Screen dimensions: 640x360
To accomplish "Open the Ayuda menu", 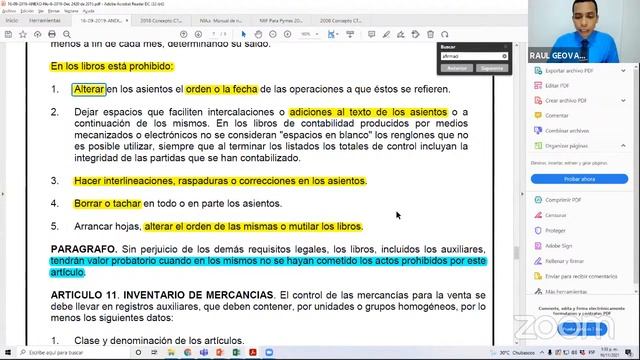I will pyautogui.click(x=89, y=11).
